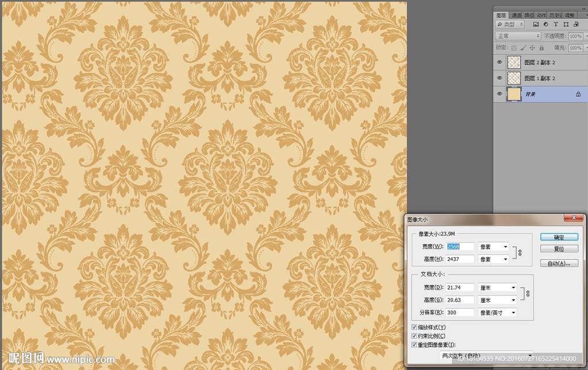Open the 正常 blend mode dropdown

point(518,36)
